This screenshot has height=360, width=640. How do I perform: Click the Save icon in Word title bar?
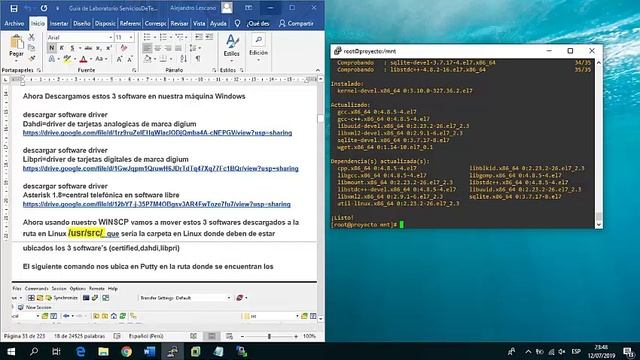click(14, 8)
